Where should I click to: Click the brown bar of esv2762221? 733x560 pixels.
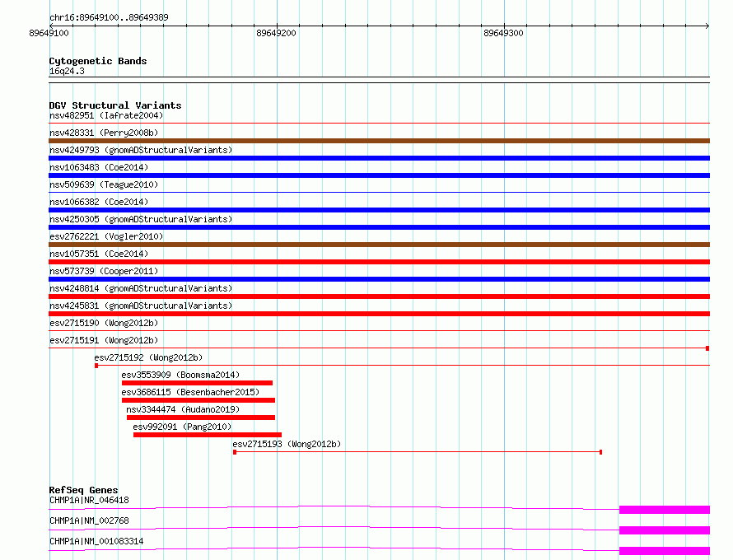tap(379, 245)
